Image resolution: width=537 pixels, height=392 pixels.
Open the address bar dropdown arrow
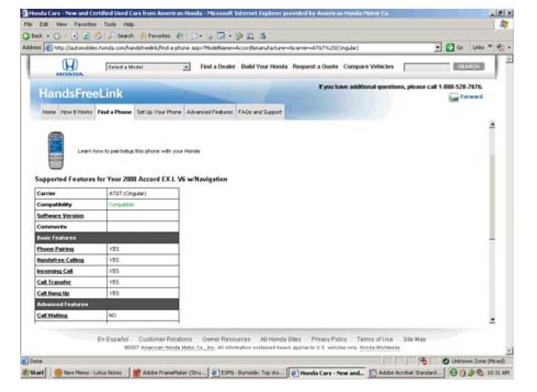coord(438,48)
